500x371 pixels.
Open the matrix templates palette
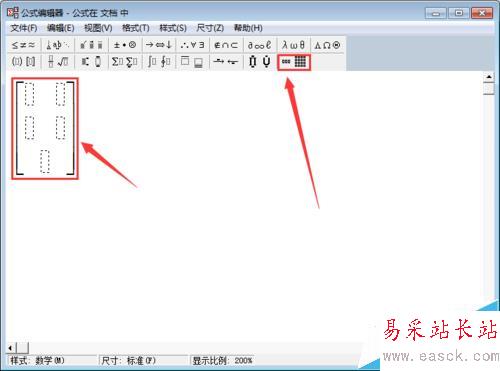click(294, 62)
